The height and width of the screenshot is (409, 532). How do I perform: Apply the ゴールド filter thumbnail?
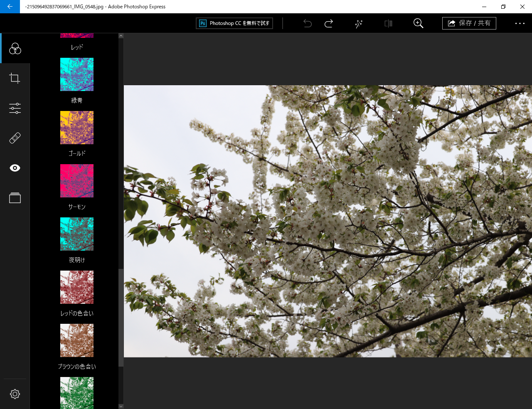pos(77,128)
